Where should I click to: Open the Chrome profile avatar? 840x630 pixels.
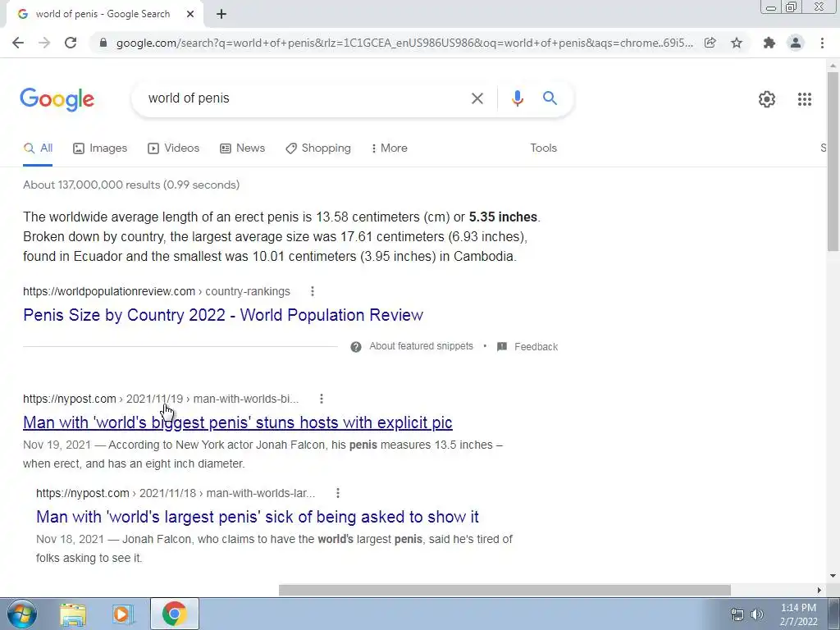coord(796,43)
